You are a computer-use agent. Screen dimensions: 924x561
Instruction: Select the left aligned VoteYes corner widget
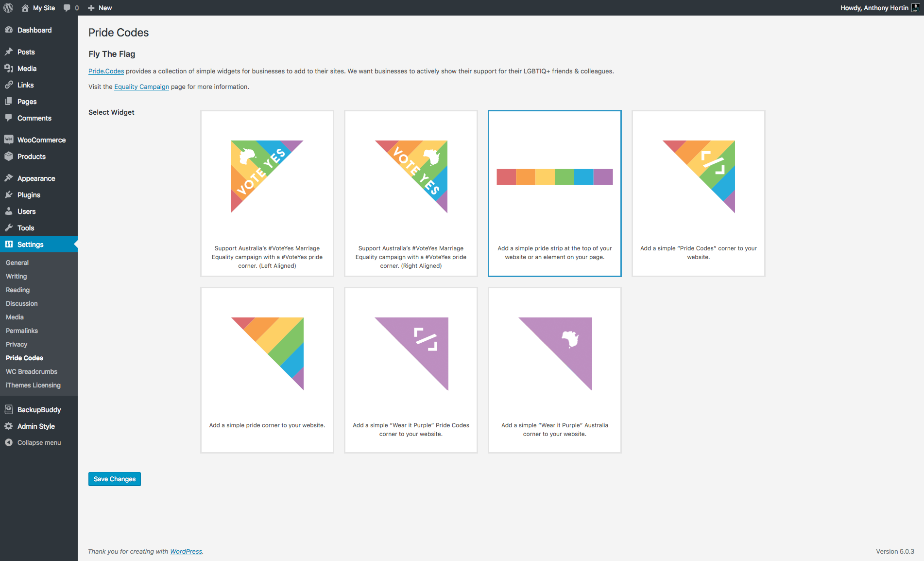click(267, 193)
